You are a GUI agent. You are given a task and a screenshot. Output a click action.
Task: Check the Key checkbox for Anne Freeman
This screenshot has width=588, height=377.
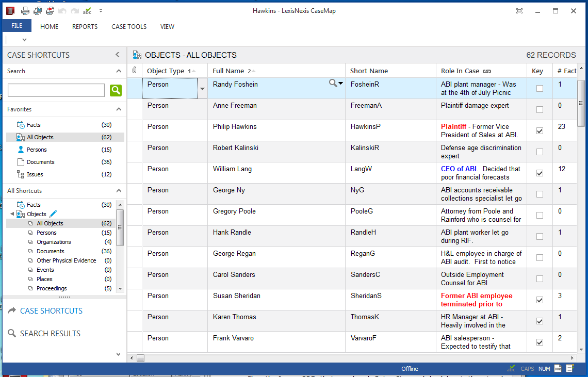click(x=540, y=110)
